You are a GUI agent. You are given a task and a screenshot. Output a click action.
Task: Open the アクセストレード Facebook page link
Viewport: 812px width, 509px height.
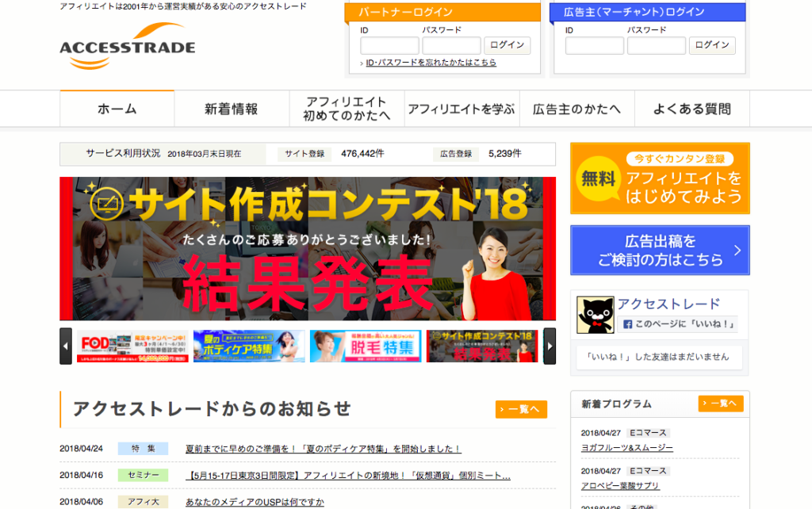(668, 304)
